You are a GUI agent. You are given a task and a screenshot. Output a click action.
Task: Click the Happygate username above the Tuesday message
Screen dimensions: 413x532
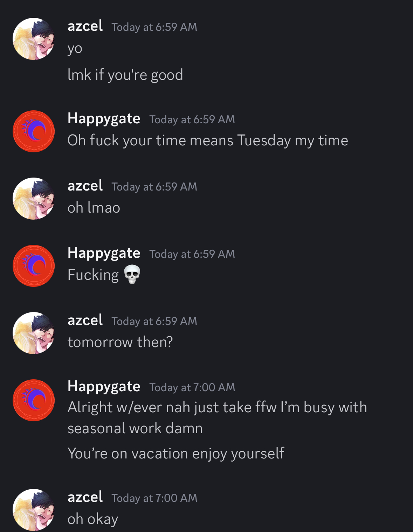pos(104,119)
